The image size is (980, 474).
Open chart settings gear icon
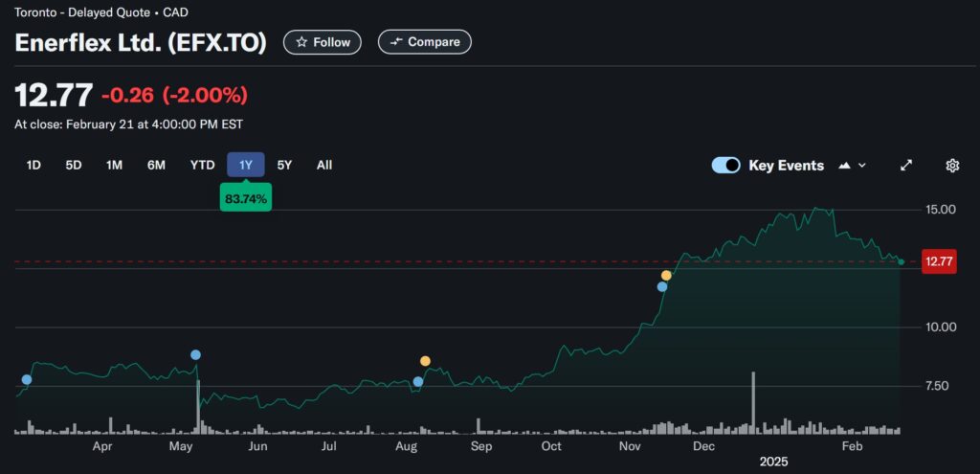pyautogui.click(x=952, y=166)
